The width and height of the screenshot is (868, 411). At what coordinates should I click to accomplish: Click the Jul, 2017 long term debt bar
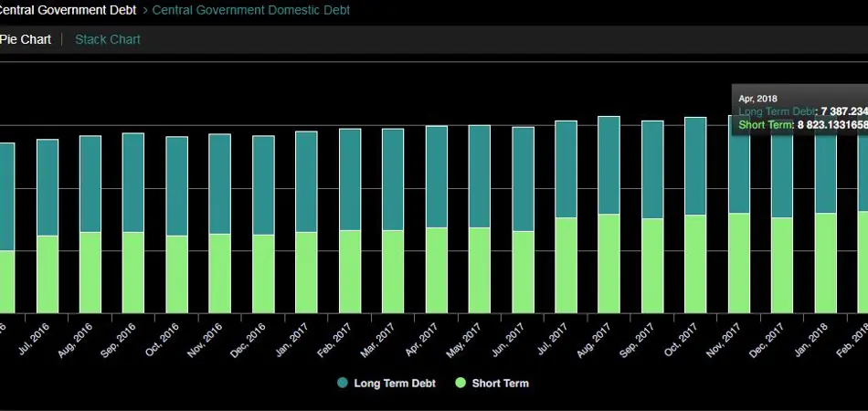(x=566, y=169)
